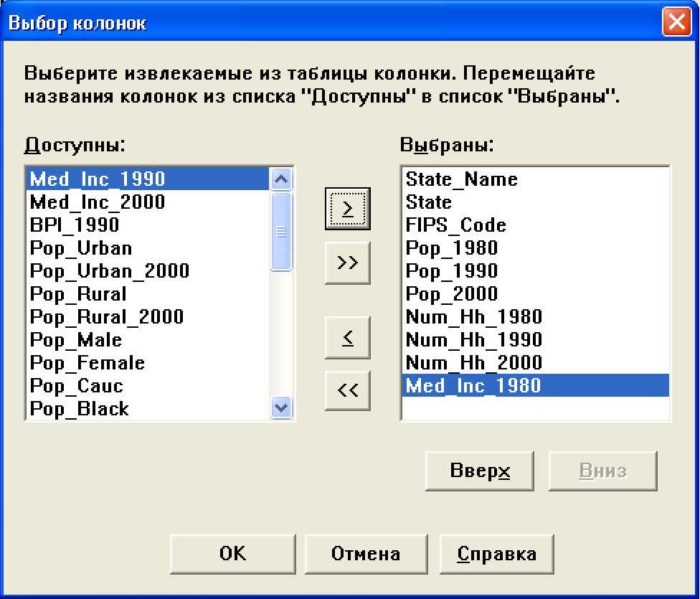Select State_Name in selected columns
700x599 pixels.
461,179
